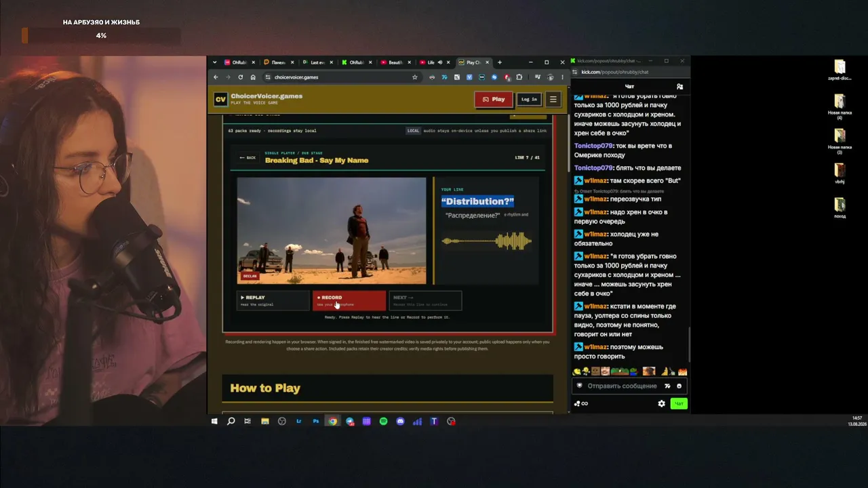Open the 'Новая папка (3)' desktop icon
The height and width of the screenshot is (488, 868).
click(x=840, y=141)
